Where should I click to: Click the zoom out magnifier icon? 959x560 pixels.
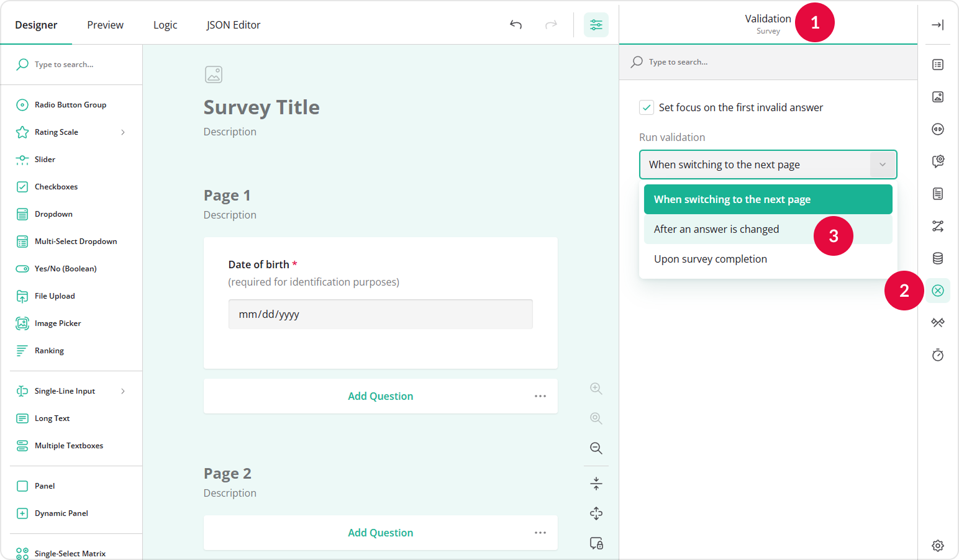tap(596, 448)
